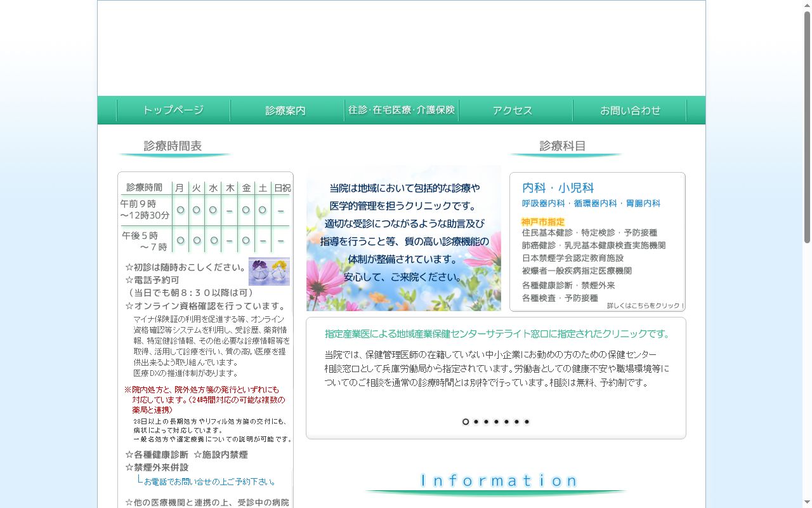Go to the 診療案内 page
Screen dimensions: 812x508
[287, 110]
